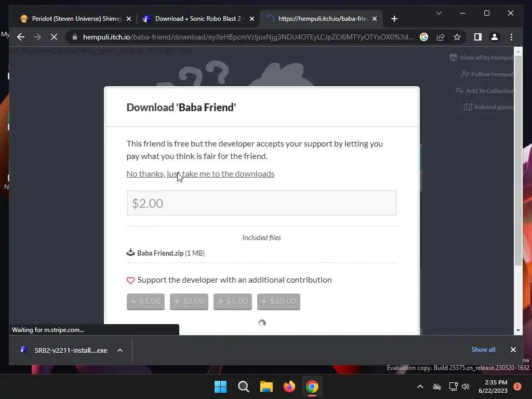This screenshot has height=399, width=532.
Task: Go back to the previous page
Action: pos(21,37)
